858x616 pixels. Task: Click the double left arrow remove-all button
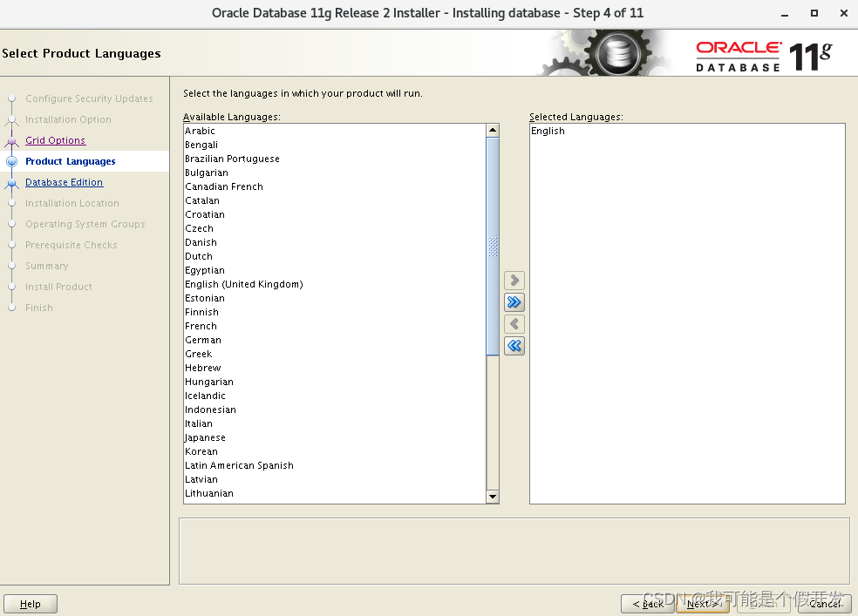514,345
